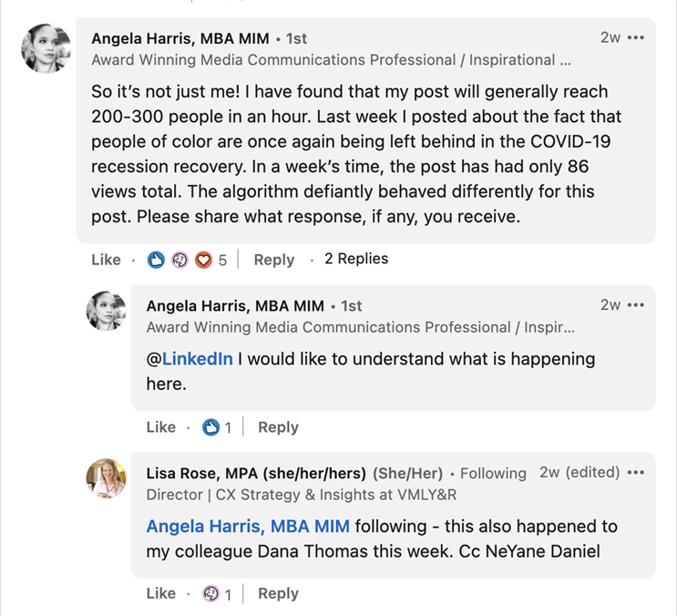Reply to the @LinkedIn comment
The height and width of the screenshot is (616, 677).
pyautogui.click(x=278, y=427)
